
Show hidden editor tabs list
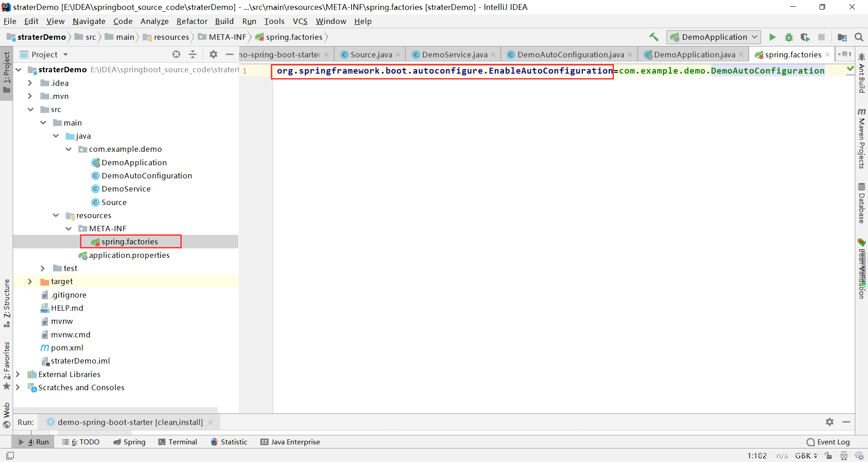844,54
